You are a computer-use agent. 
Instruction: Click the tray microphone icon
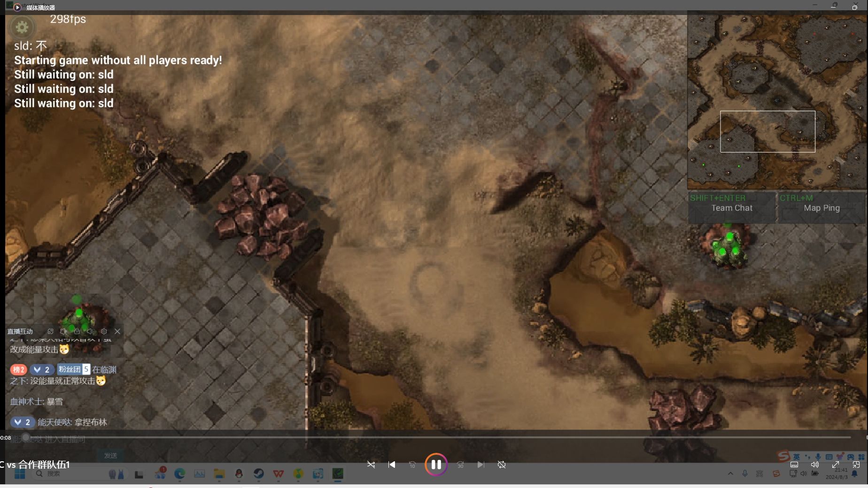pyautogui.click(x=745, y=474)
